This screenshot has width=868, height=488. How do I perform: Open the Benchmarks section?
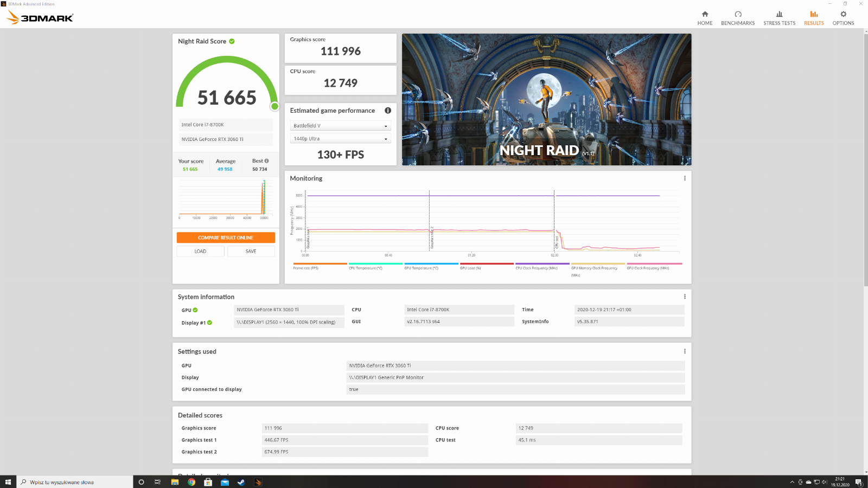(738, 18)
